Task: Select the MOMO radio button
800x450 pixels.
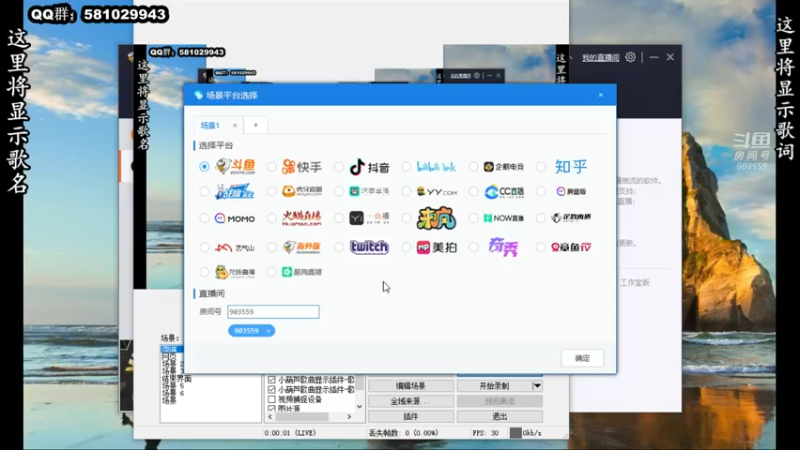Action: [x=204, y=218]
